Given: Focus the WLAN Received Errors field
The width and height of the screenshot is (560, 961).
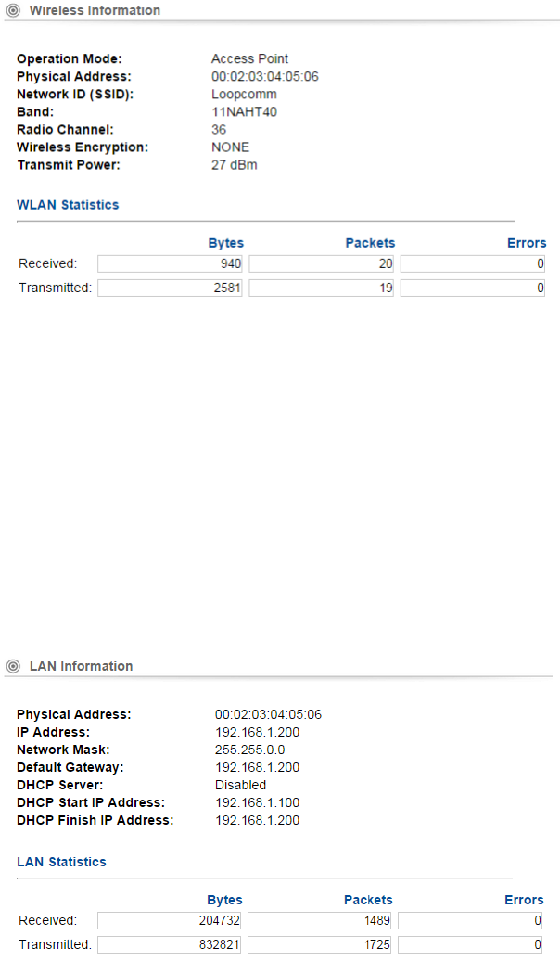Looking at the screenshot, I should (x=473, y=264).
